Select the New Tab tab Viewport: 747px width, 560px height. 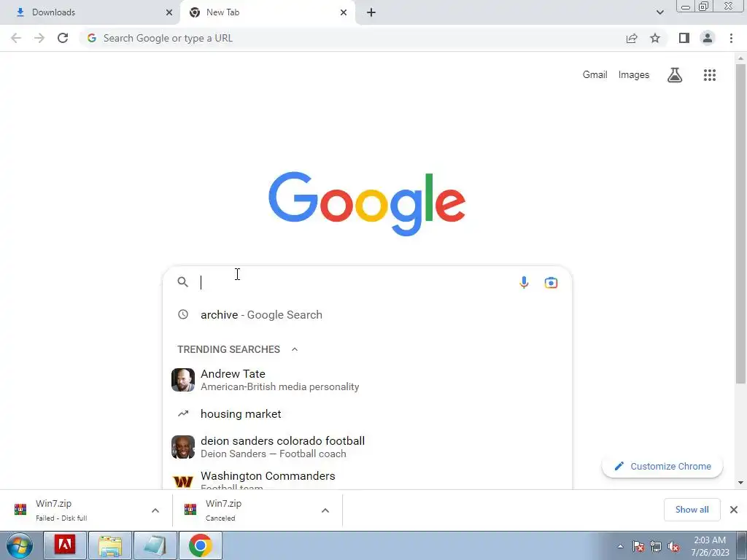267,12
